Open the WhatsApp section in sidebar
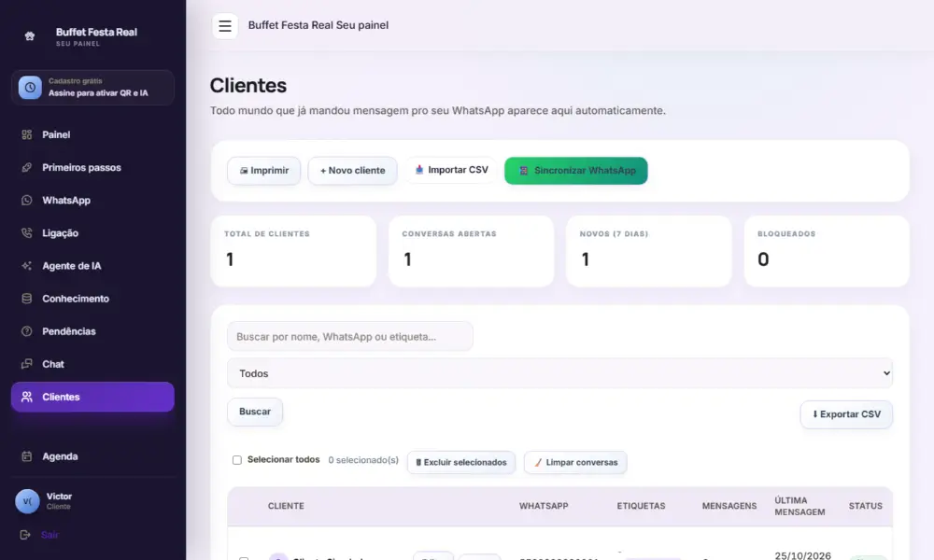The width and height of the screenshot is (934, 560). (x=92, y=200)
